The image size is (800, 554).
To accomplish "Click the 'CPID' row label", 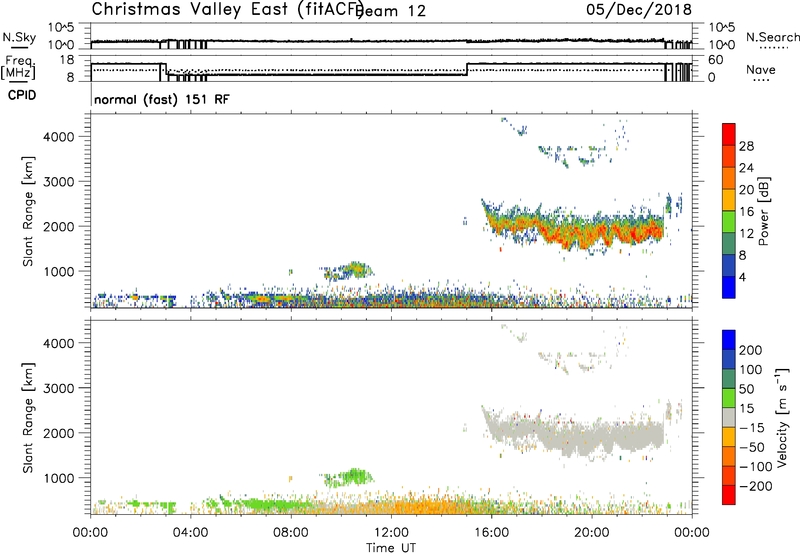I will point(22,95).
